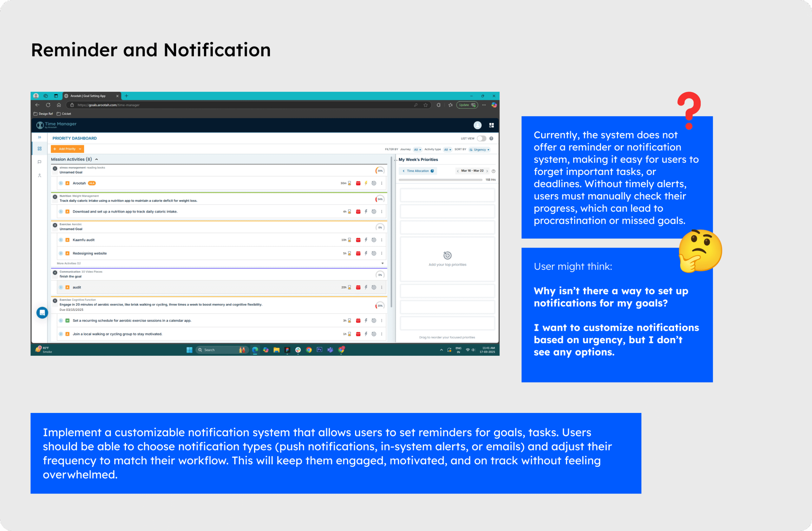Open the Add Priority dropdown arrow
The height and width of the screenshot is (531, 812).
(80, 149)
